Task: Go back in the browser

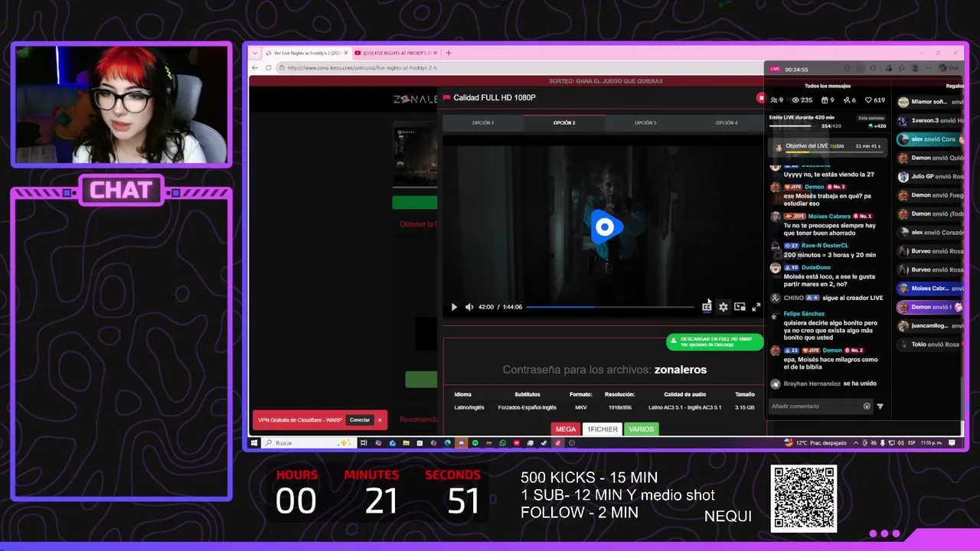Action: tap(256, 67)
